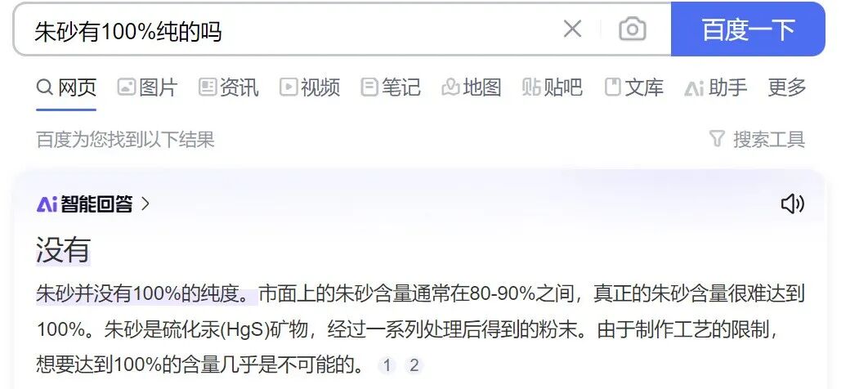
Task: Click the funnel filter icon
Action: [718, 139]
